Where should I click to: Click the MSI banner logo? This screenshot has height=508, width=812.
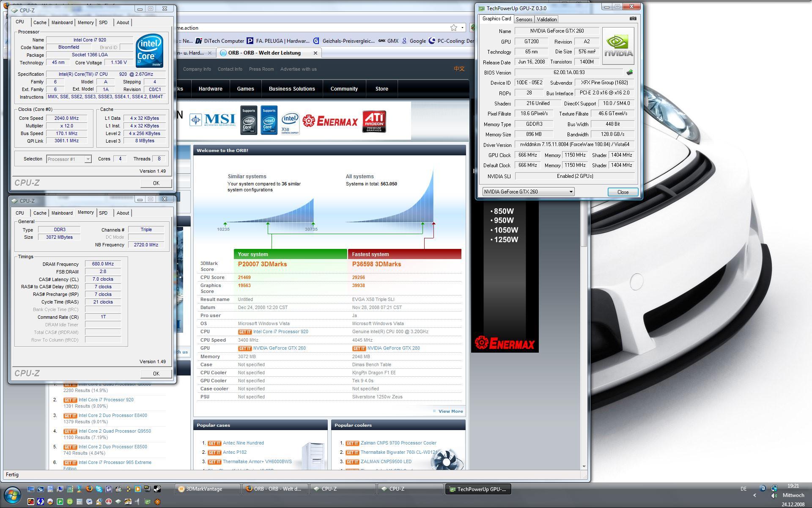[x=213, y=120]
